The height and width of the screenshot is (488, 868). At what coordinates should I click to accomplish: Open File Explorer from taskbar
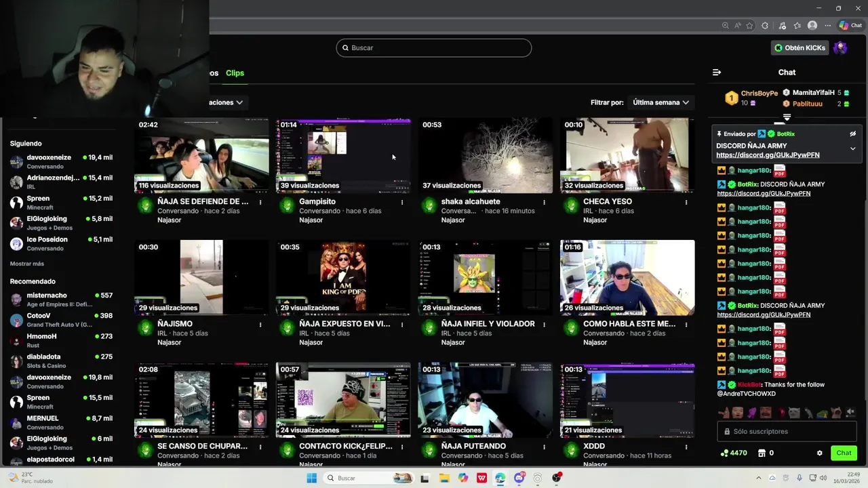(x=444, y=478)
